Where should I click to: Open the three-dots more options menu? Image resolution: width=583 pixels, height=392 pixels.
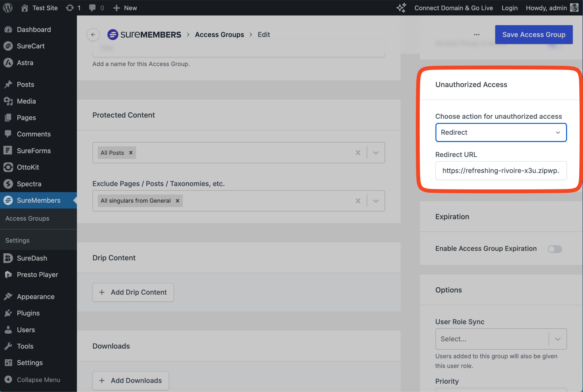click(477, 34)
